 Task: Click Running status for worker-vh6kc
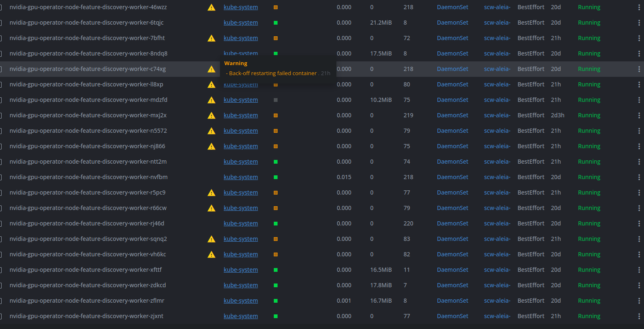pyautogui.click(x=589, y=254)
